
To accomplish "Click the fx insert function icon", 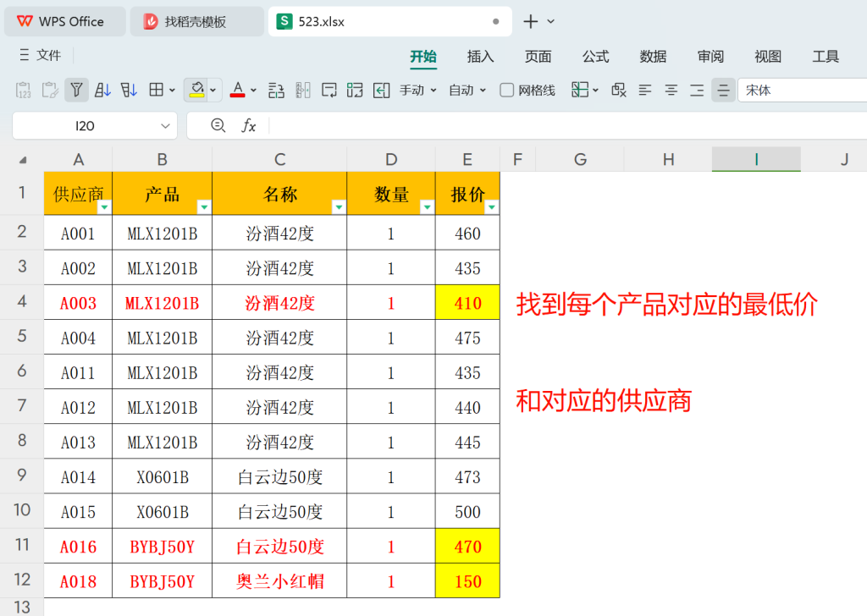I will point(249,126).
